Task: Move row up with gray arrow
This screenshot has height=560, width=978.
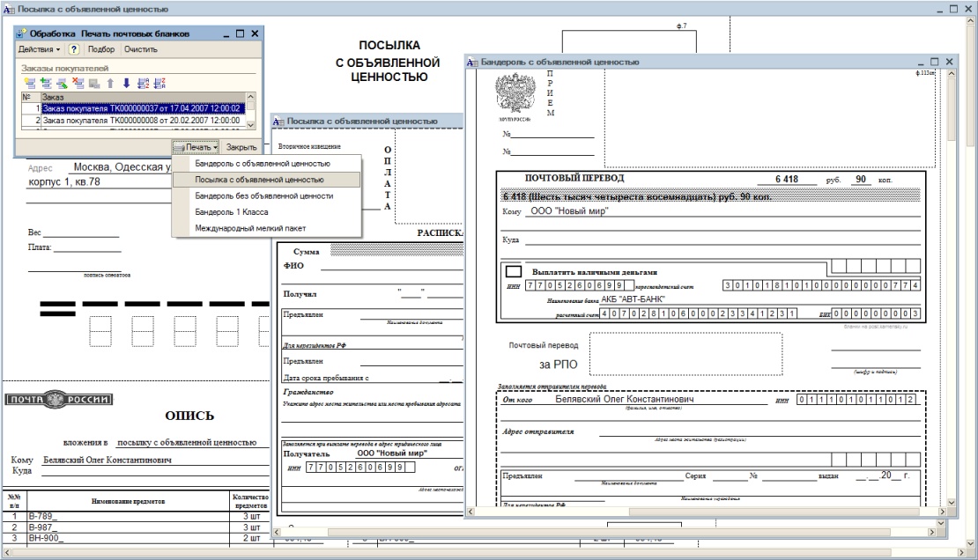Action: pos(110,83)
